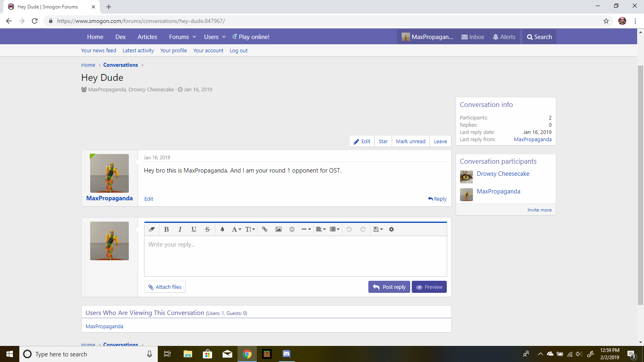
Task: Click the Post reply button
Action: click(389, 287)
